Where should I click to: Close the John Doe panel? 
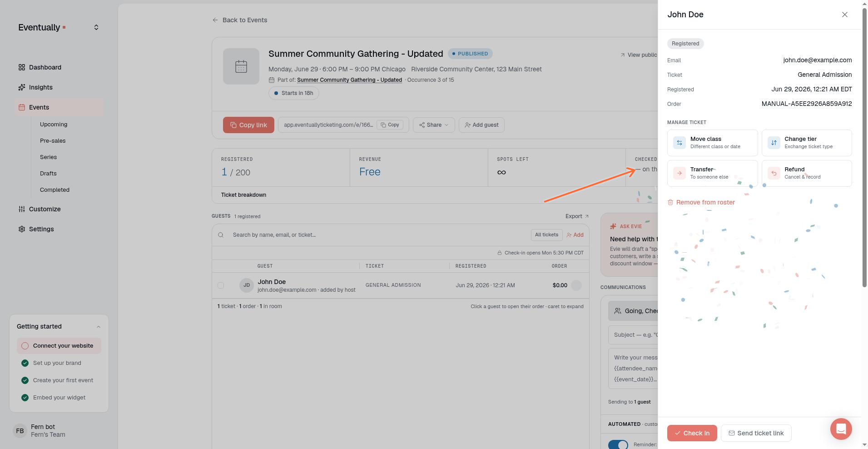845,15
